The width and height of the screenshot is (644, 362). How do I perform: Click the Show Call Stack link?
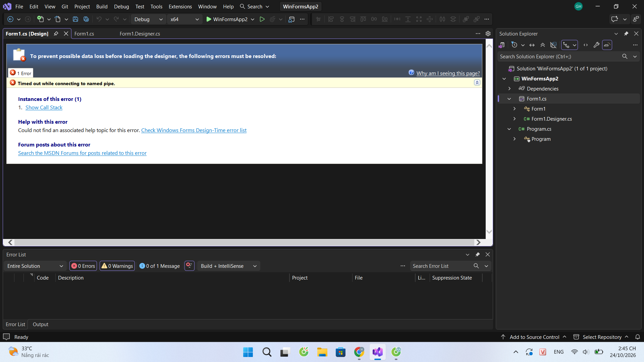pyautogui.click(x=44, y=107)
